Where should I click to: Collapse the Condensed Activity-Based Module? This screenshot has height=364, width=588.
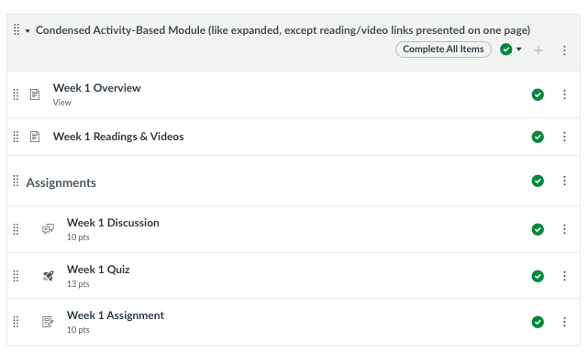28,31
